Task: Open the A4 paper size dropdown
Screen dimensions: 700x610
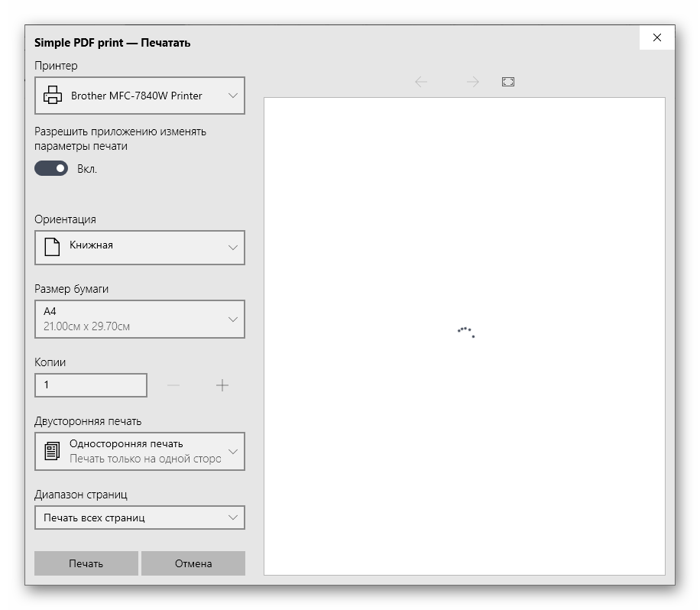Action: click(x=140, y=319)
